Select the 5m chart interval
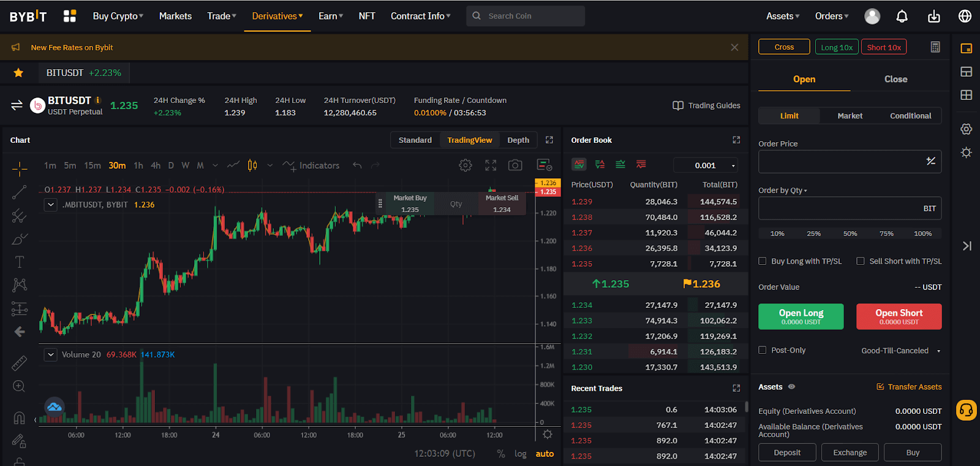This screenshot has height=466, width=980. [70, 166]
